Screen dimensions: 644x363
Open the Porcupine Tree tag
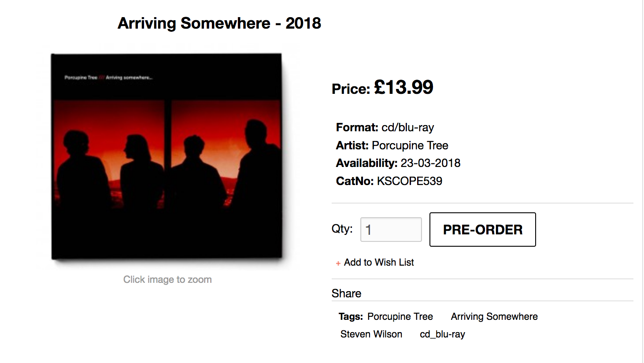pos(400,317)
